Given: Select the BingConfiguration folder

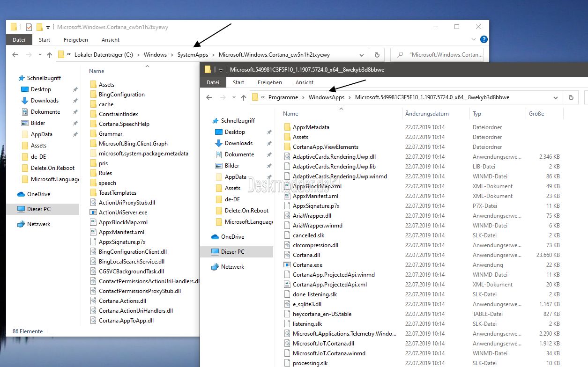Looking at the screenshot, I should 121,95.
